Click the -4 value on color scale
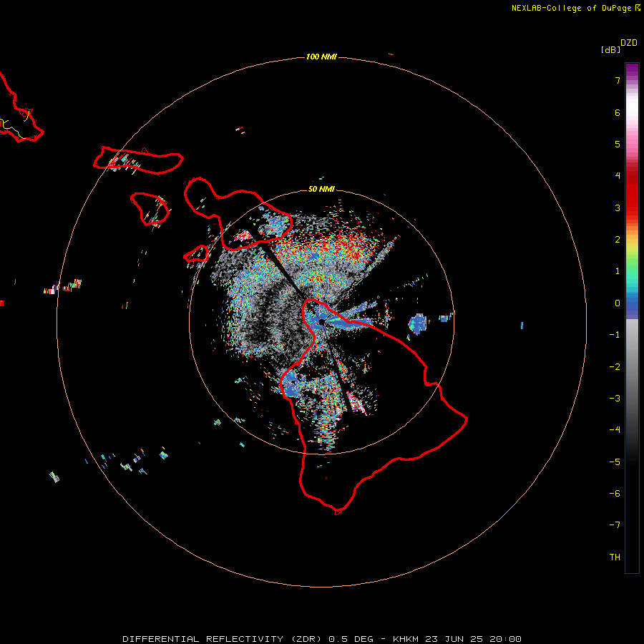Screen dimensions: 644x644 tap(615, 430)
